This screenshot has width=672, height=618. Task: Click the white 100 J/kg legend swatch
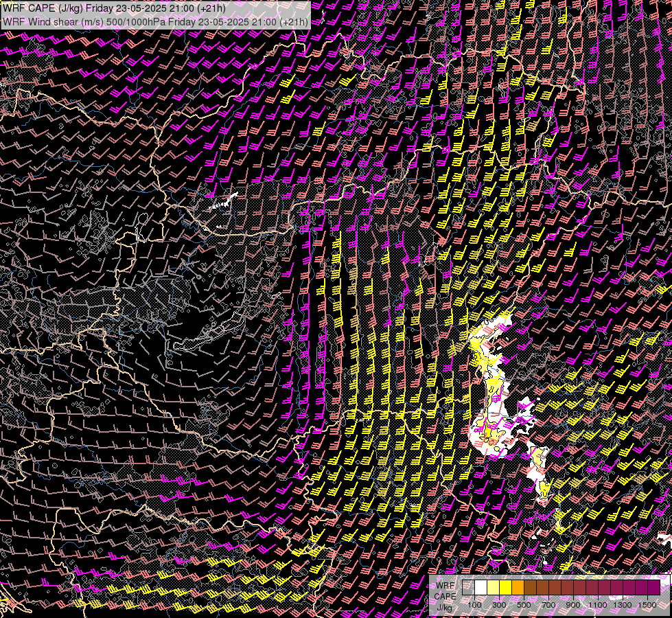click(x=481, y=587)
